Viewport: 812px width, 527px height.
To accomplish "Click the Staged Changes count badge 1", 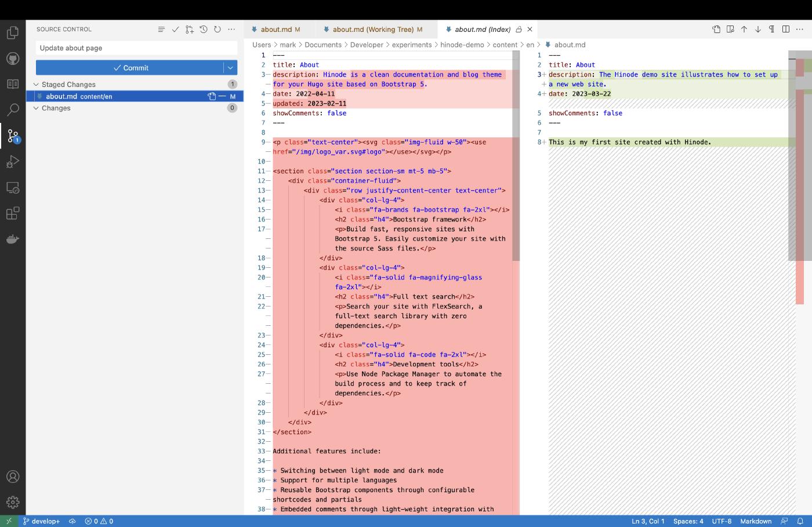I will click(x=232, y=85).
